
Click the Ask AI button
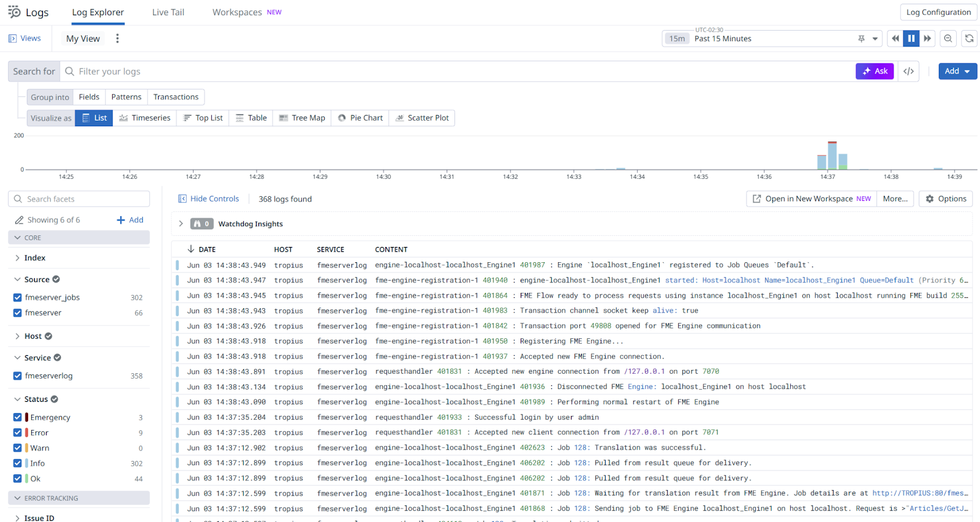coord(875,71)
